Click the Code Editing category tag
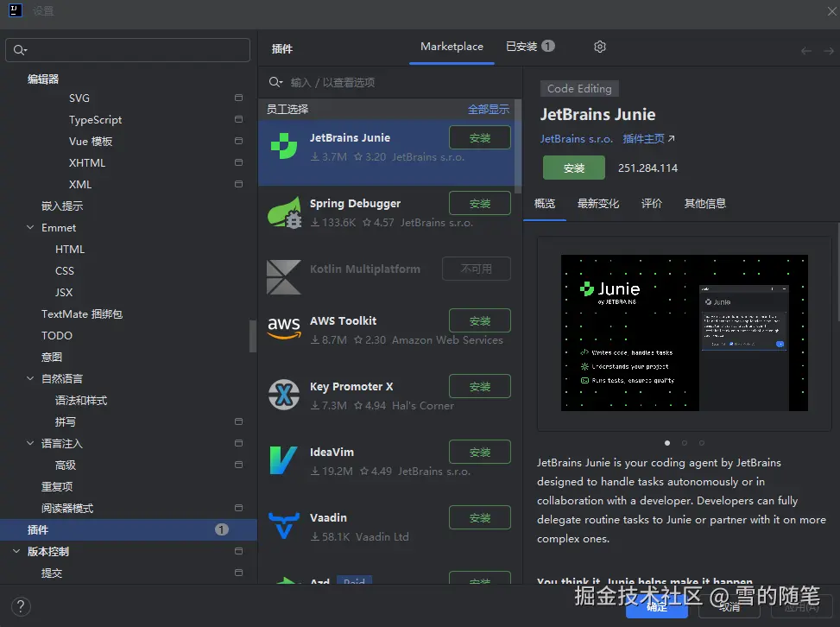The height and width of the screenshot is (627, 840). [579, 89]
